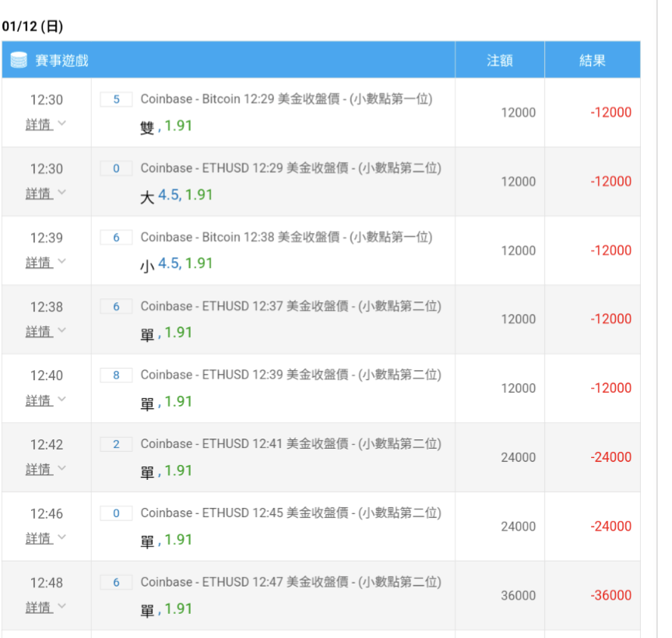Open 詳情 link under 12:46
The height and width of the screenshot is (638, 672).
click(x=39, y=538)
